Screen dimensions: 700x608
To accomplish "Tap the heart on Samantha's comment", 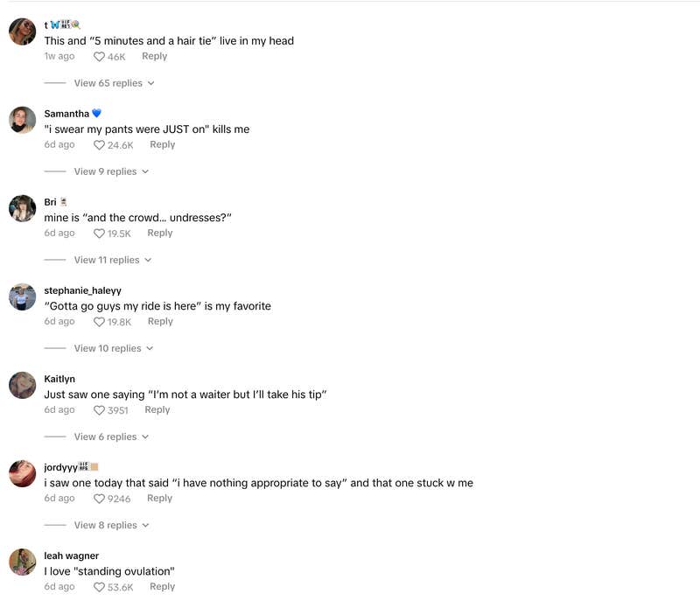I will tap(99, 144).
